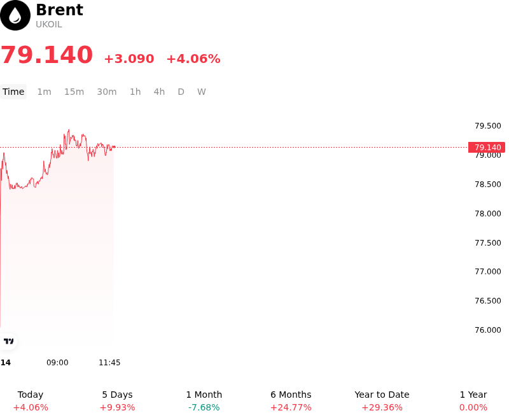Screen dimensions: 509x420
Task: Click the red 79.140 price axis label
Action: 487,148
